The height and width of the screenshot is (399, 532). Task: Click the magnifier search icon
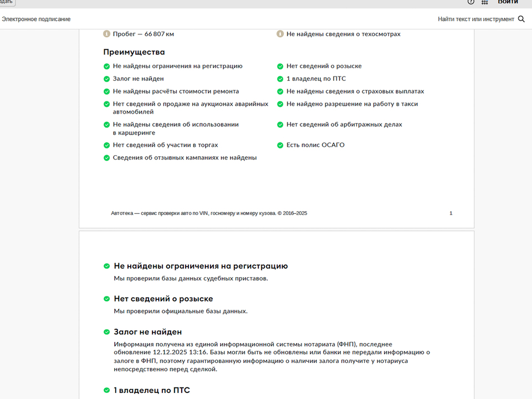(x=521, y=19)
